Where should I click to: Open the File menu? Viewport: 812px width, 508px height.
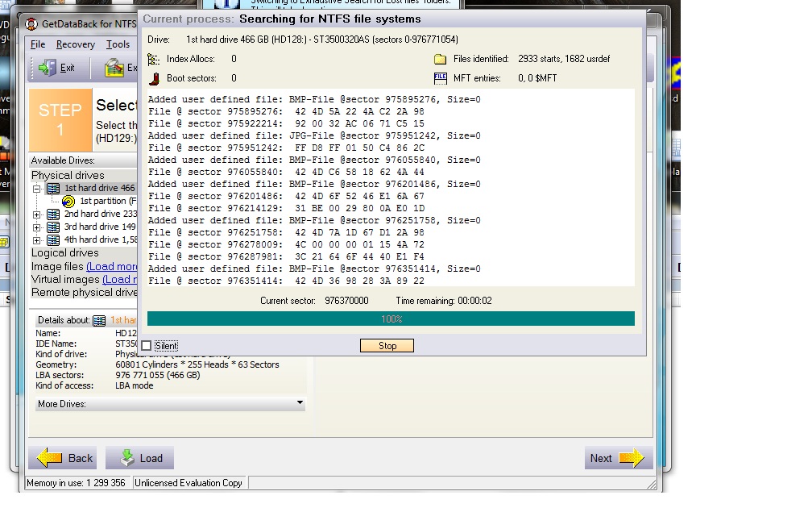click(x=38, y=44)
